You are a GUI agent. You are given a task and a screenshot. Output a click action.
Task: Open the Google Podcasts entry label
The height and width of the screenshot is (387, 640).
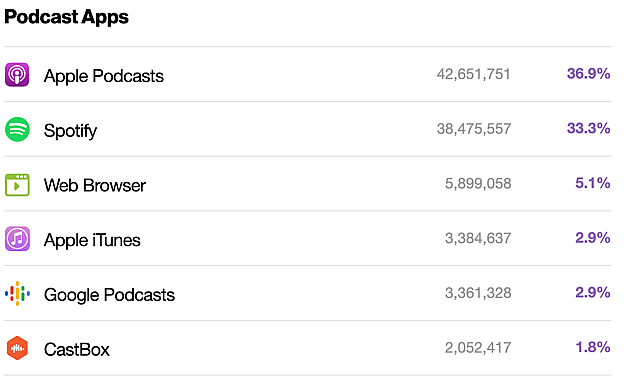tap(109, 295)
